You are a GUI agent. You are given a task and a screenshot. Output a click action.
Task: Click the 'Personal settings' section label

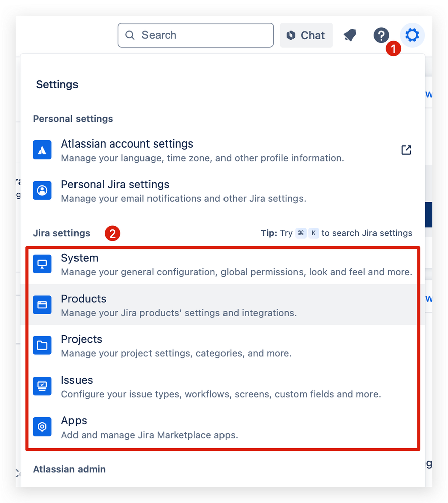pos(73,119)
